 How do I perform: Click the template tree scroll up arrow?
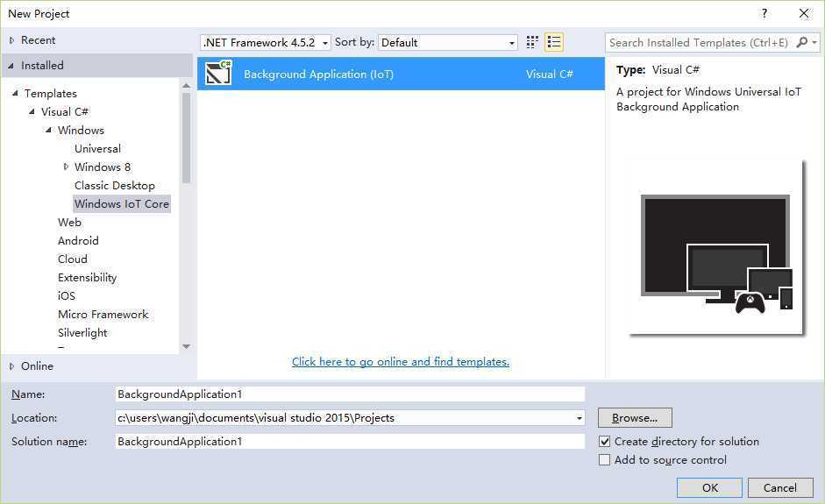186,85
